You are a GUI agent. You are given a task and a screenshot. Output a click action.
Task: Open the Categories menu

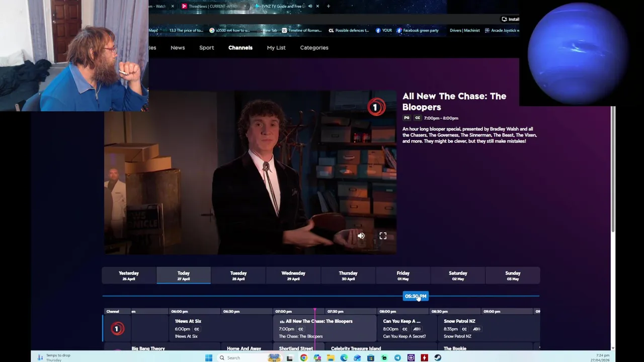click(314, 48)
